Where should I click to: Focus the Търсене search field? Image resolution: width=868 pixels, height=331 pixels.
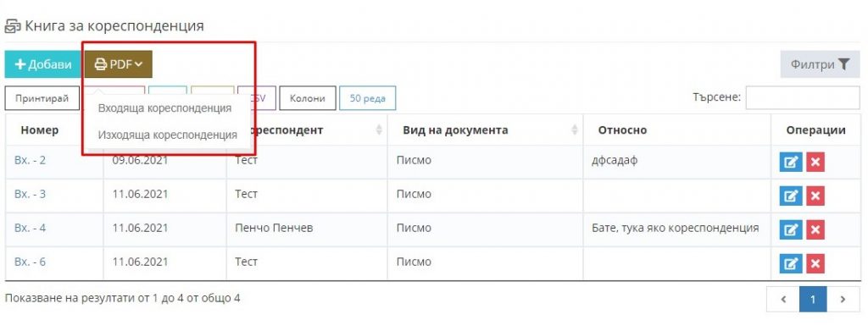click(802, 98)
